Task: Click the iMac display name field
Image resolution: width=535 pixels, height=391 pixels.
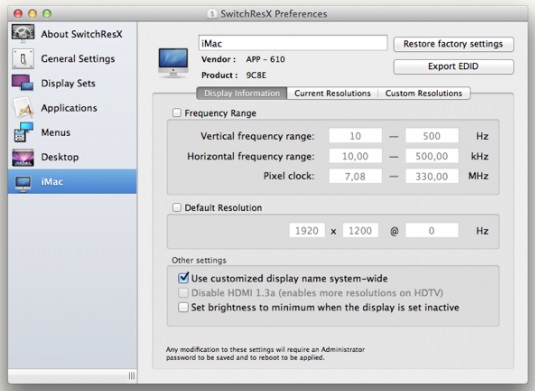Action: [293, 43]
